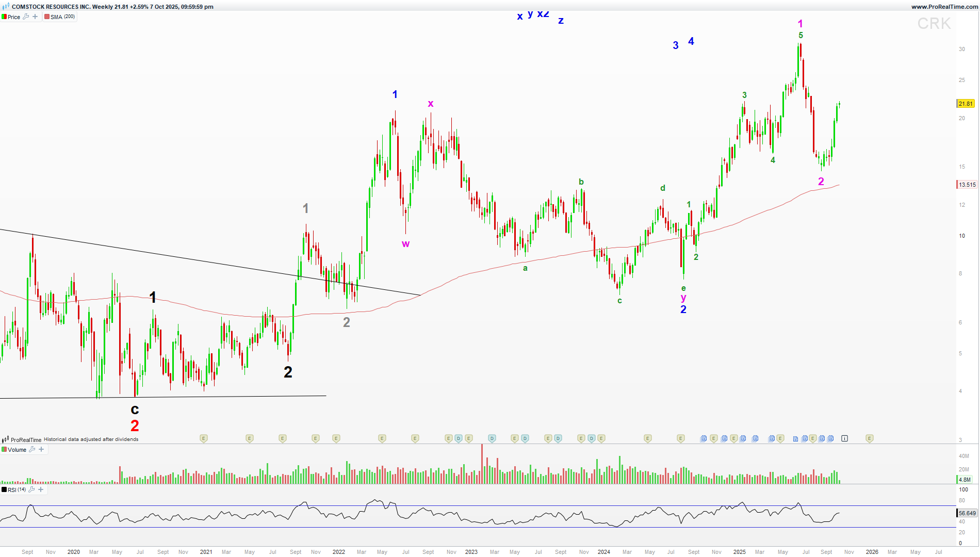Click the 21.81 current price tag
The height and width of the screenshot is (557, 980).
[x=966, y=104]
